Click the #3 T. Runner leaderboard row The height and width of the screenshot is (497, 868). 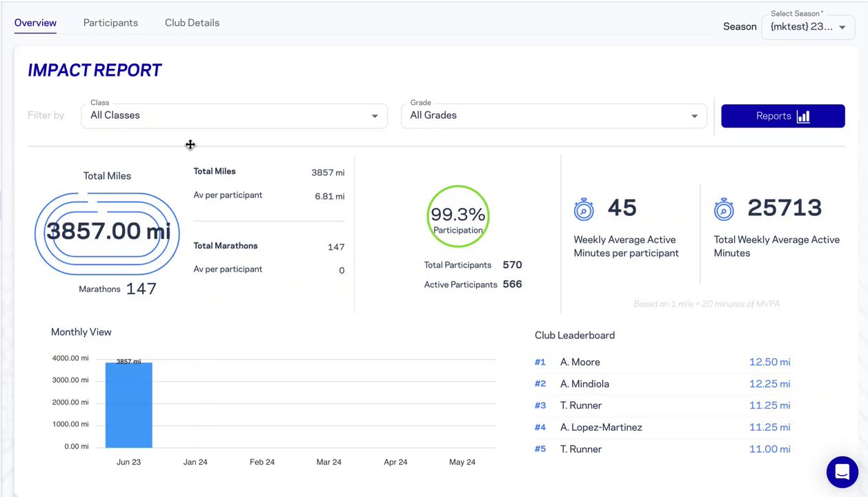581,405
